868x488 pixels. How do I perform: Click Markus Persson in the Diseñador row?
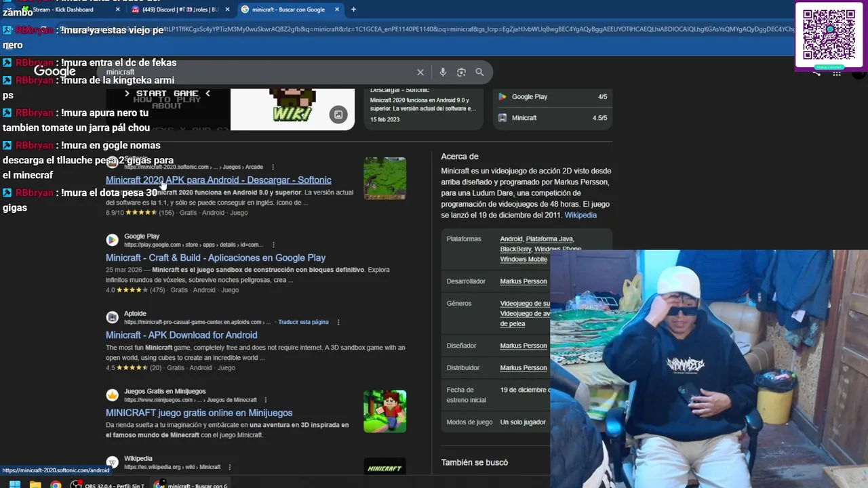click(x=524, y=346)
